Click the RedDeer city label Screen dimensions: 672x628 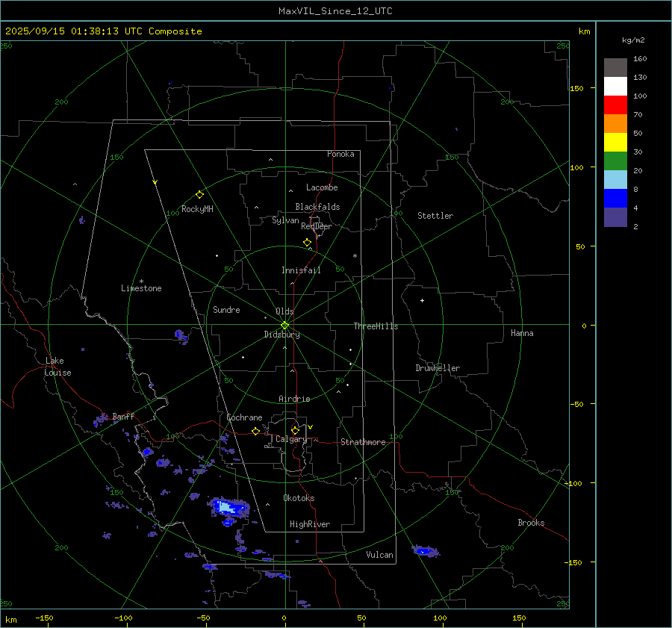click(x=317, y=226)
